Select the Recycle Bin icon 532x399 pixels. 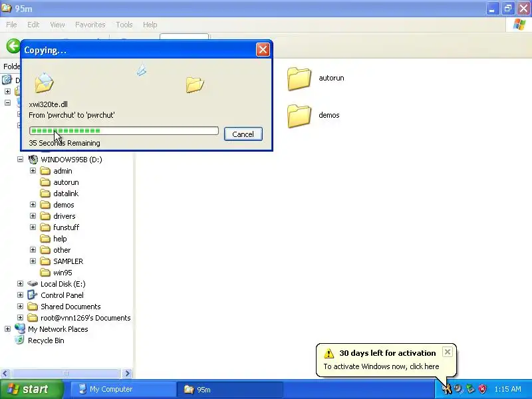click(x=20, y=340)
